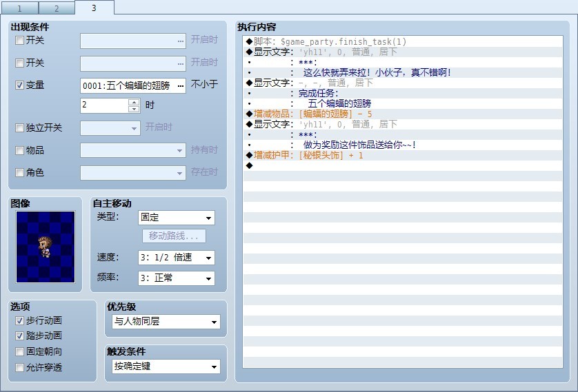Open the 频率 dropdown
Image resolution: width=578 pixels, height=392 pixels.
pyautogui.click(x=176, y=278)
